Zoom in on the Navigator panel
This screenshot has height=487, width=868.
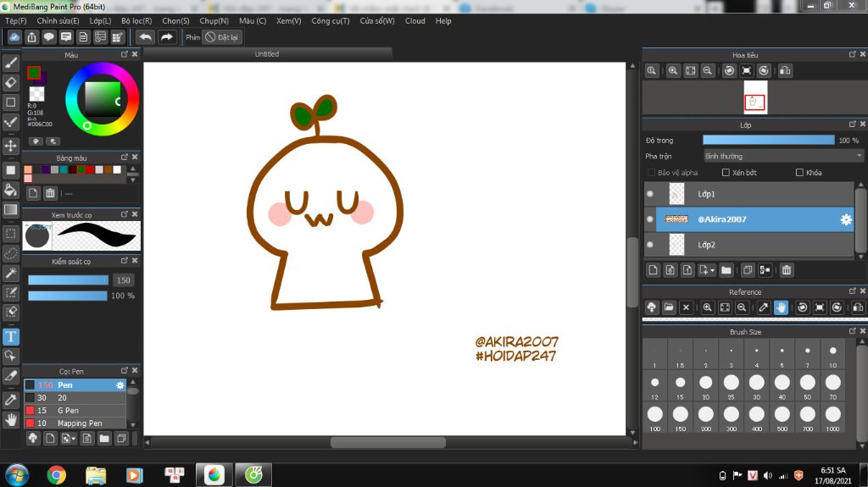click(x=672, y=71)
